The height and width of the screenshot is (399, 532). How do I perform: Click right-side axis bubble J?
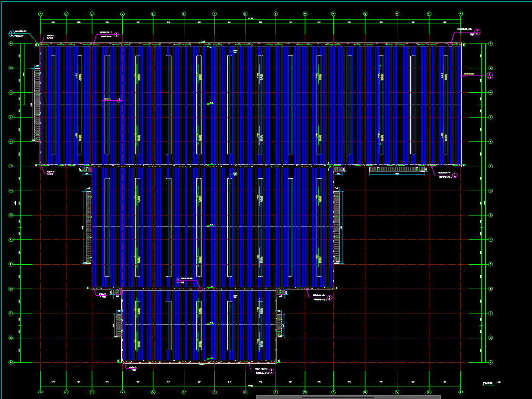[x=490, y=166]
